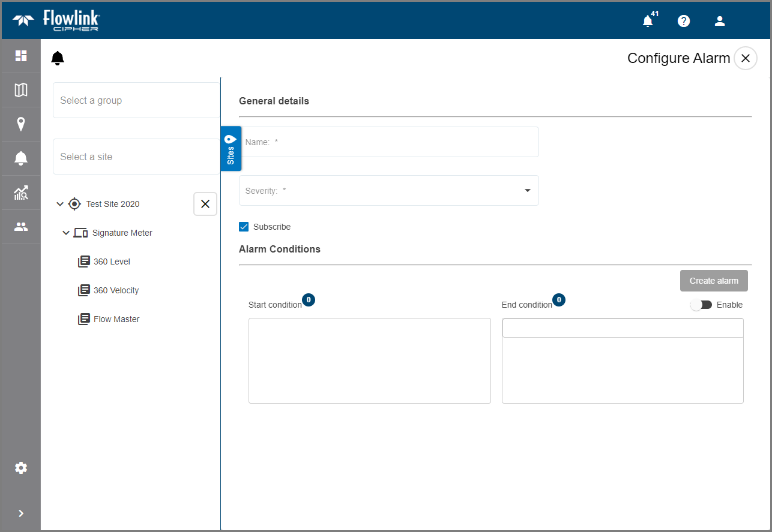Open the dashboard icon in sidebar

21,56
